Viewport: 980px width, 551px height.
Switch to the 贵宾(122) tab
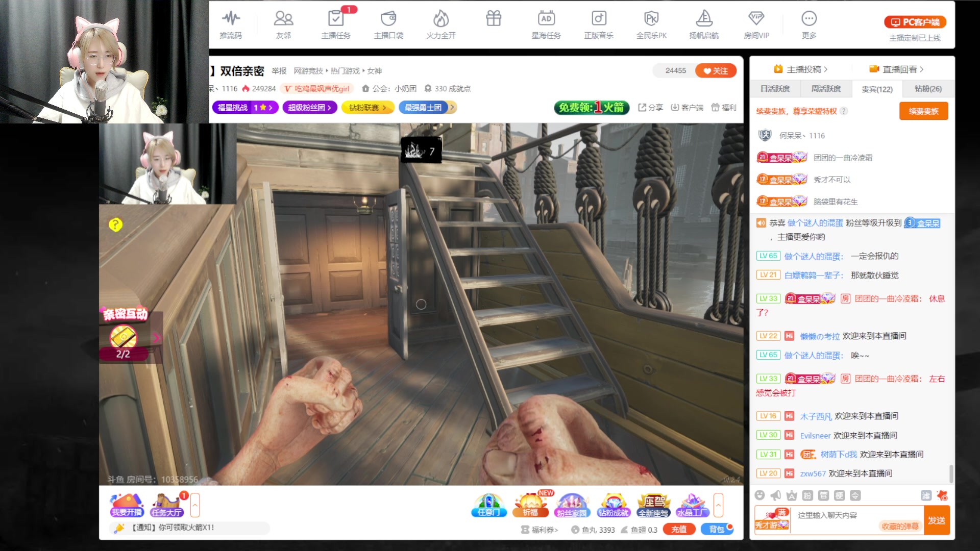tap(877, 89)
